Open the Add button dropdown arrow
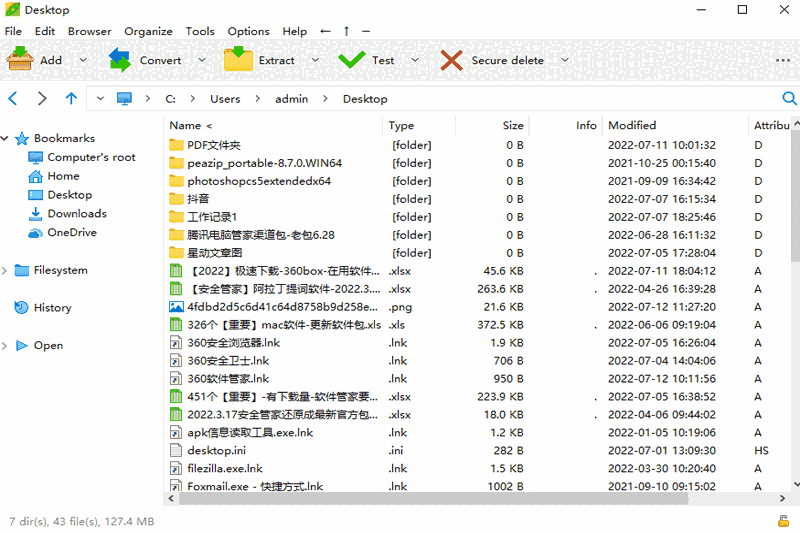The height and width of the screenshot is (533, 800). (83, 60)
